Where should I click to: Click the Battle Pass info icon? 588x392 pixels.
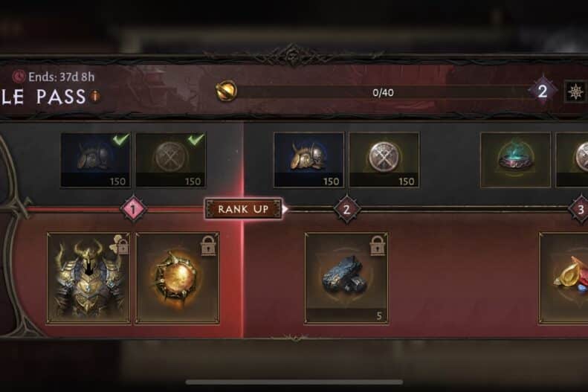point(96,97)
